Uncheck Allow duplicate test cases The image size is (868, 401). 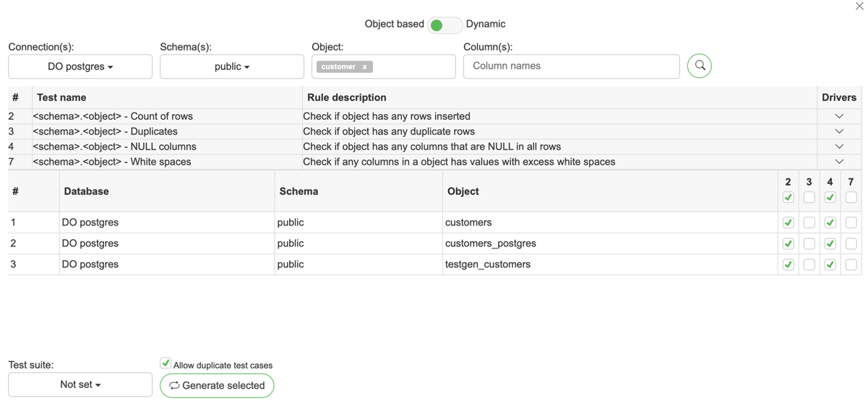(x=166, y=363)
